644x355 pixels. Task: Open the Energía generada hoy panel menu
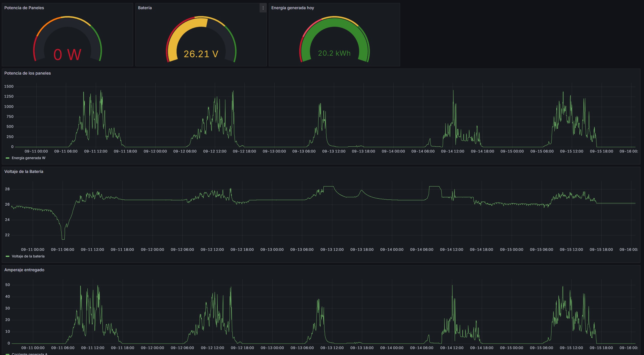[x=293, y=8]
